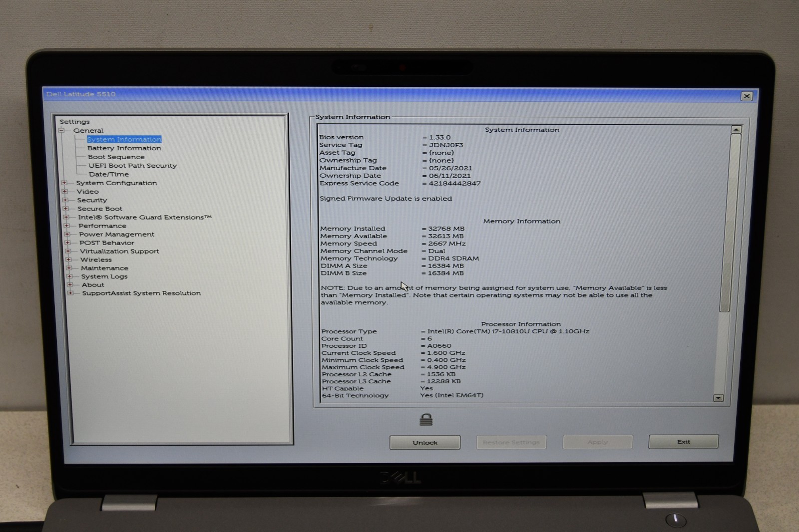Click Memory Technology DDR4 SDRAM value
Image resolution: width=799 pixels, height=532 pixels.
tap(453, 259)
